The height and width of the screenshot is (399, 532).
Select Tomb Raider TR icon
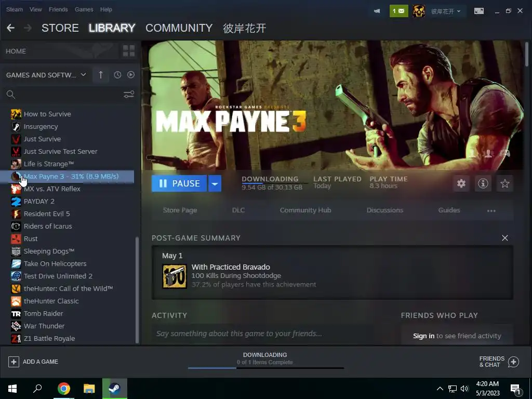16,313
